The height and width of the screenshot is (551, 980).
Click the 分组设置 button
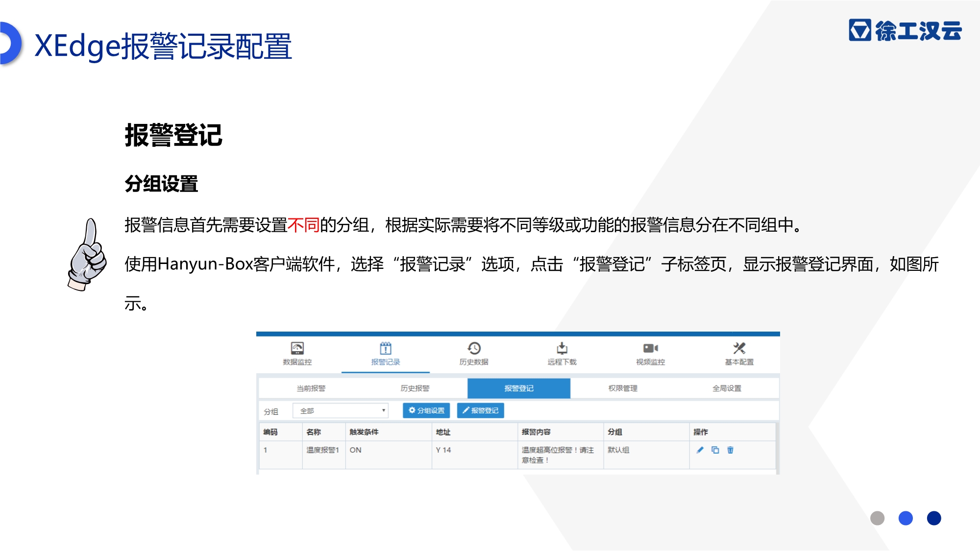coord(426,410)
